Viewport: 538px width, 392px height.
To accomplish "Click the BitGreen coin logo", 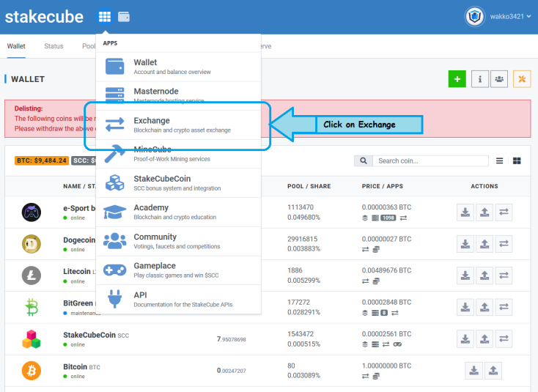I will coord(32,307).
